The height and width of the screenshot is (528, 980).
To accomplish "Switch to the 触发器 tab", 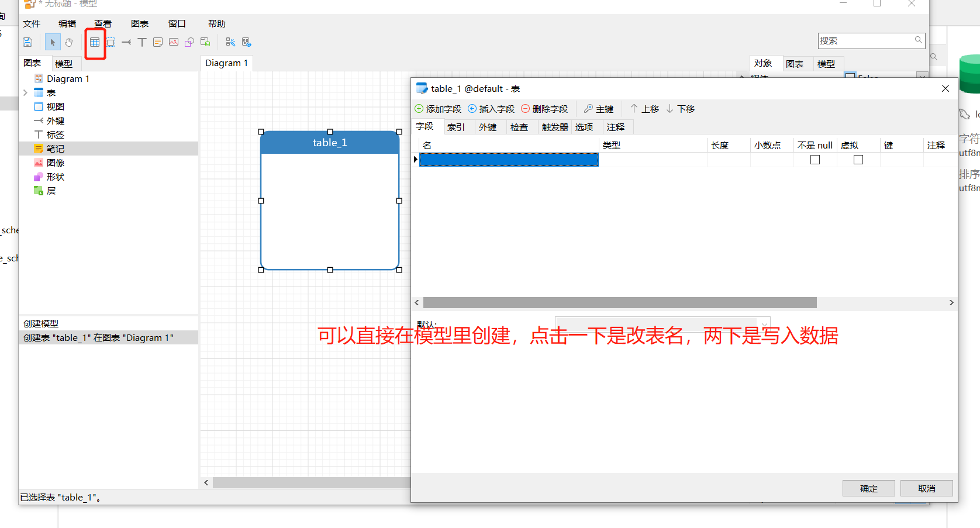I will point(555,127).
